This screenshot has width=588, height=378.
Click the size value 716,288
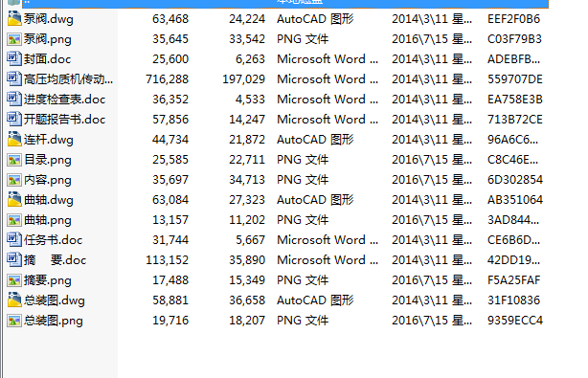tap(167, 79)
